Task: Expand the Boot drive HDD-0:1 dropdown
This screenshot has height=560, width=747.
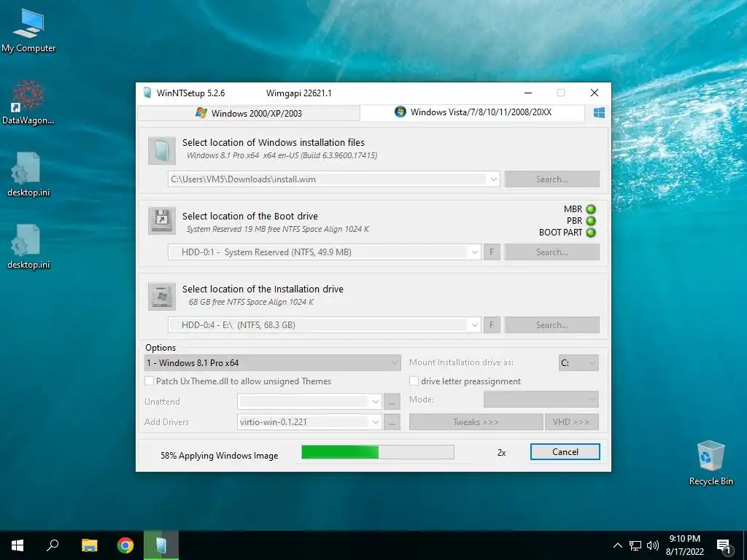Action: coord(474,252)
